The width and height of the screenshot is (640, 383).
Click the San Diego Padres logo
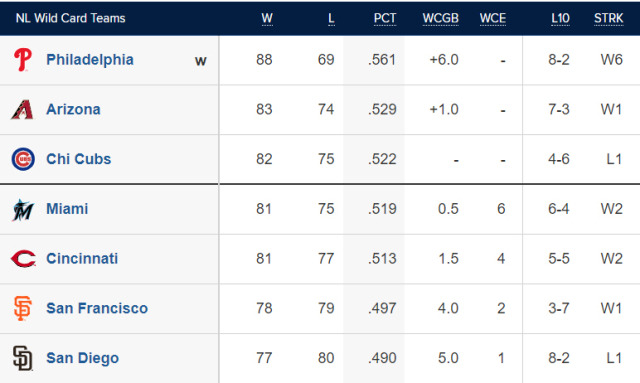(22, 358)
